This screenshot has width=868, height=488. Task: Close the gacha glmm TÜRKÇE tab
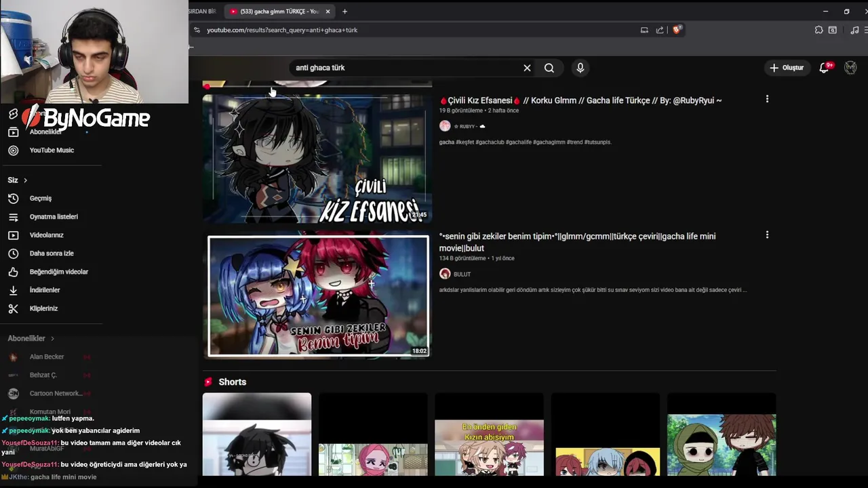pyautogui.click(x=328, y=12)
